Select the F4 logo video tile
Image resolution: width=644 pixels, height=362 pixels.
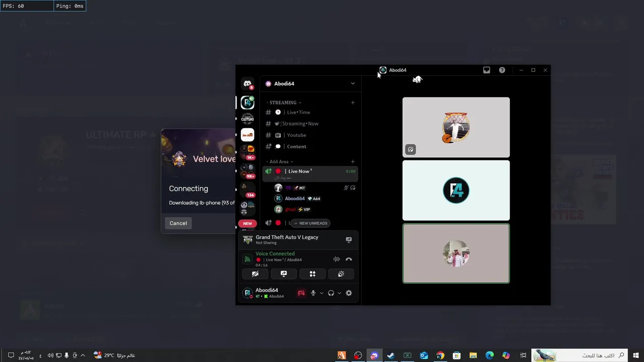[x=456, y=191]
